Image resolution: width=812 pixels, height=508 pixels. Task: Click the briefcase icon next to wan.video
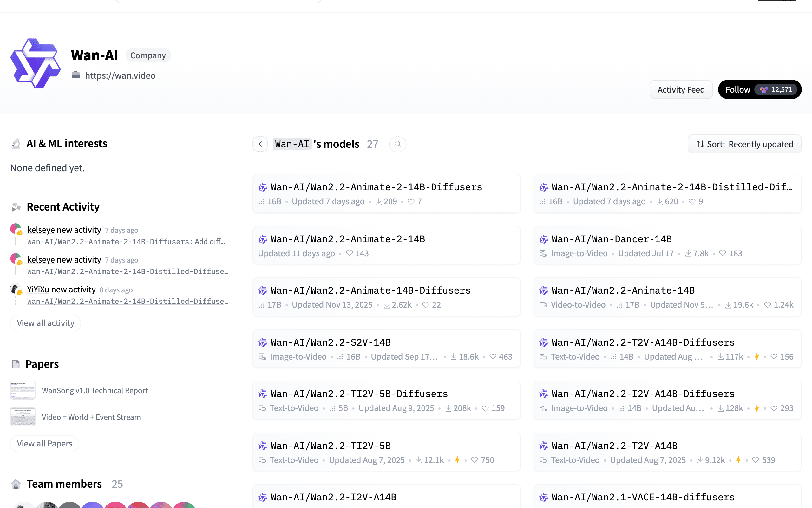[x=76, y=75]
